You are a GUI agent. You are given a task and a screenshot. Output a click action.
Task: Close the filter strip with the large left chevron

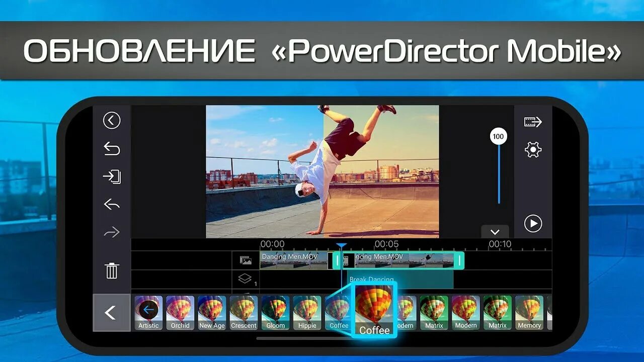point(111,313)
